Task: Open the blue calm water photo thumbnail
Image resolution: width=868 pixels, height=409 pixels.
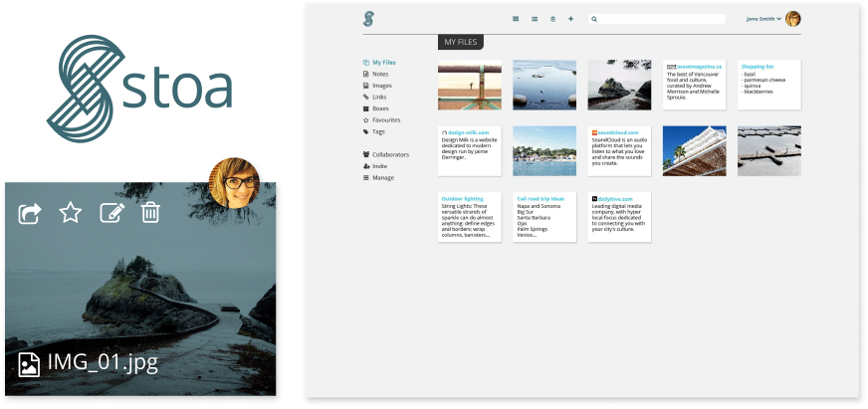Action: tap(544, 85)
